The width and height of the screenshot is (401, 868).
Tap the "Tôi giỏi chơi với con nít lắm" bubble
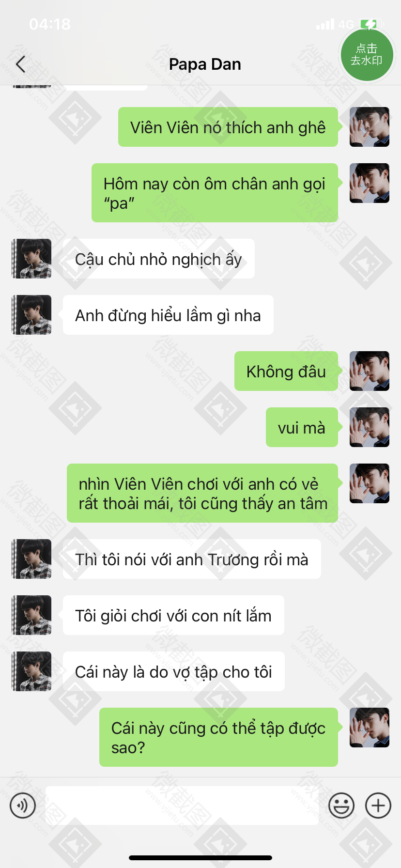(173, 615)
